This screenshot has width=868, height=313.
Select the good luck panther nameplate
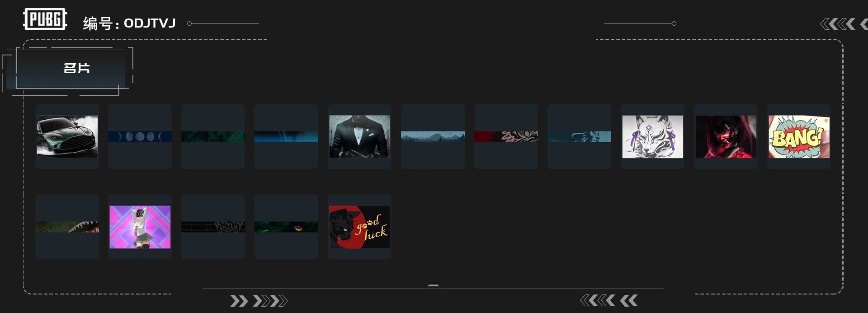point(359,227)
